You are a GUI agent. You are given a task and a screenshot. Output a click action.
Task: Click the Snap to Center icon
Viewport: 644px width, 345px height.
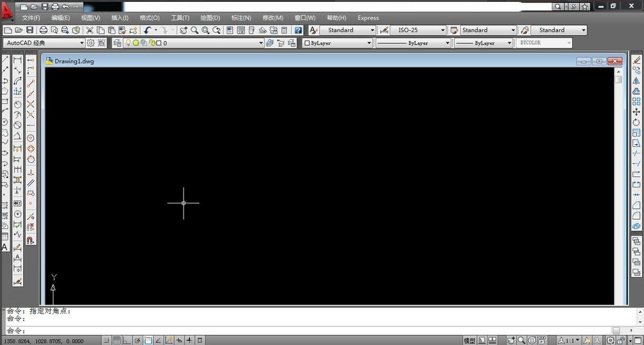pyautogui.click(x=30, y=139)
